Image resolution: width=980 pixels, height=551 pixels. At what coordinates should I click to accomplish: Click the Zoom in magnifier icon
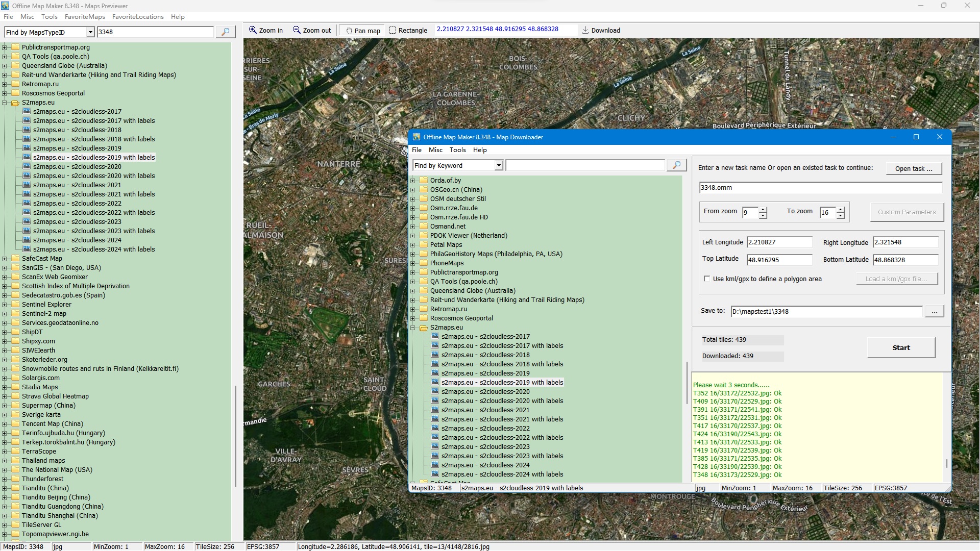tap(253, 30)
